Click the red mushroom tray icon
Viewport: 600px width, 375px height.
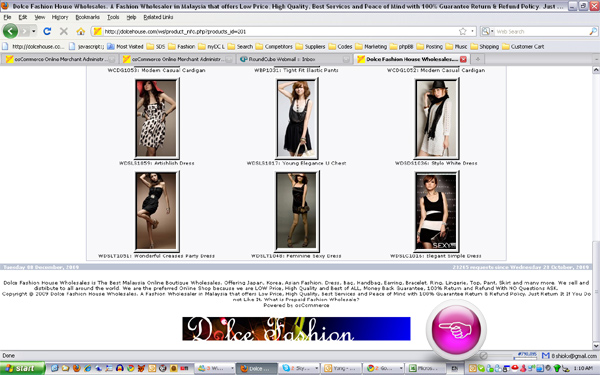pyautogui.click(x=515, y=368)
